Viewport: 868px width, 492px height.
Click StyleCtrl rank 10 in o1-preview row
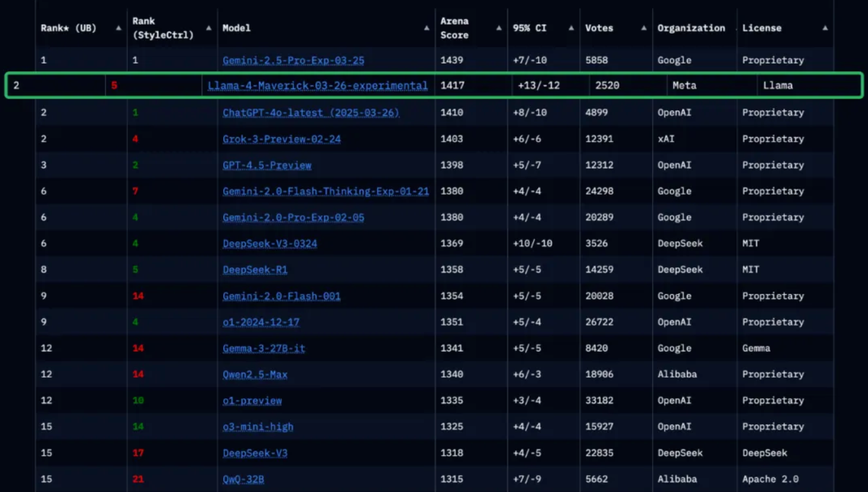coord(138,401)
